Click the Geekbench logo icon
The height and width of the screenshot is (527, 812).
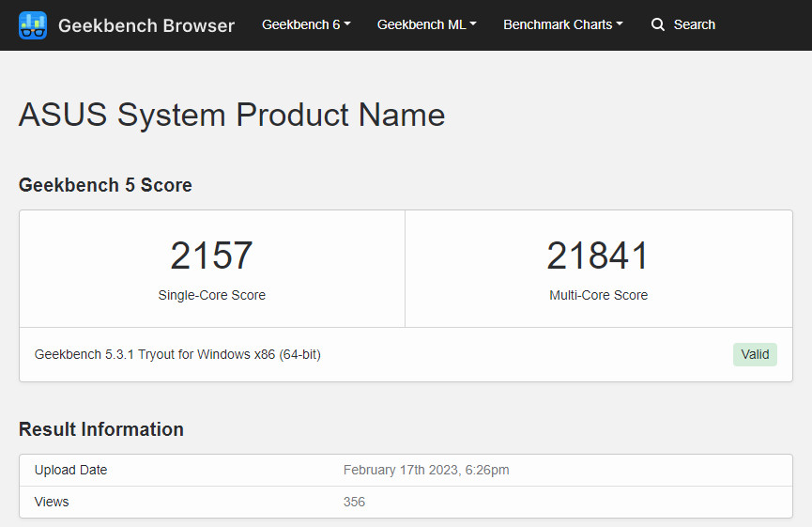point(33,24)
